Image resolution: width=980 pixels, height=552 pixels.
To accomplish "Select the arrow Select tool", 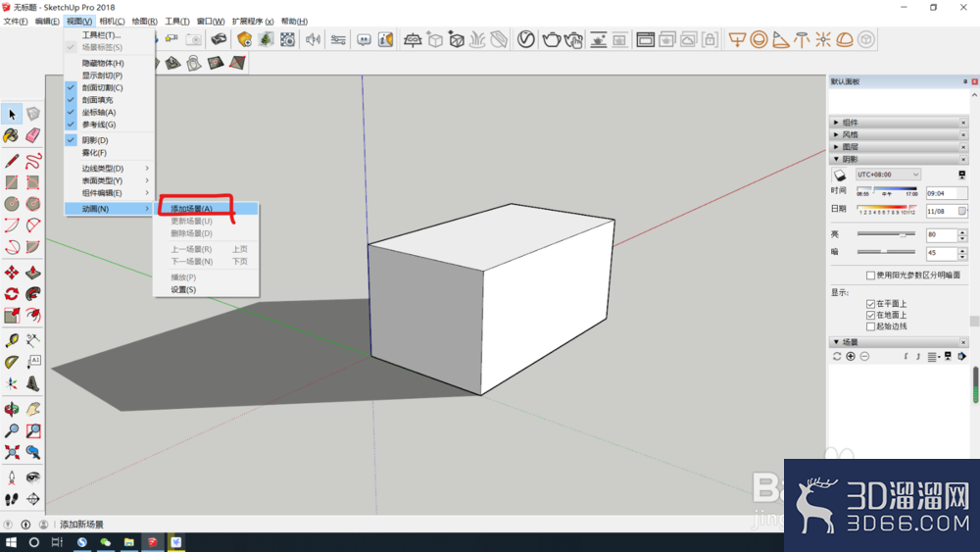I will click(11, 114).
